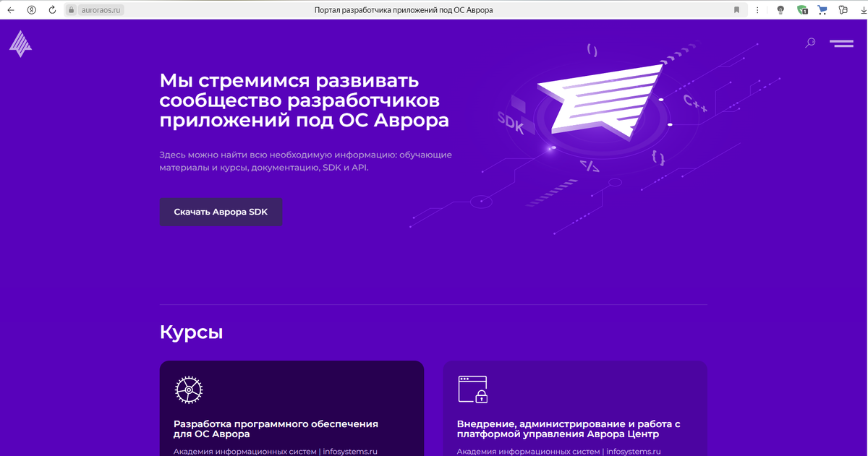Click the tabs collection icon in the toolbar
The height and width of the screenshot is (456, 868).
click(x=843, y=9)
